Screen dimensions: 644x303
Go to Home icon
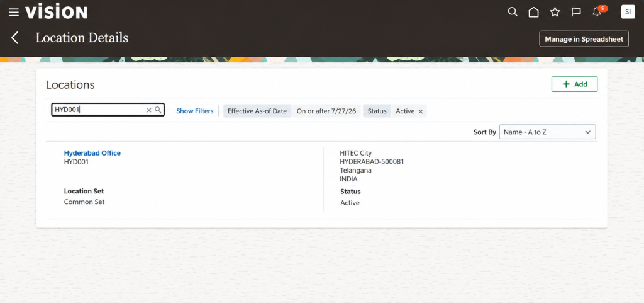pyautogui.click(x=533, y=12)
